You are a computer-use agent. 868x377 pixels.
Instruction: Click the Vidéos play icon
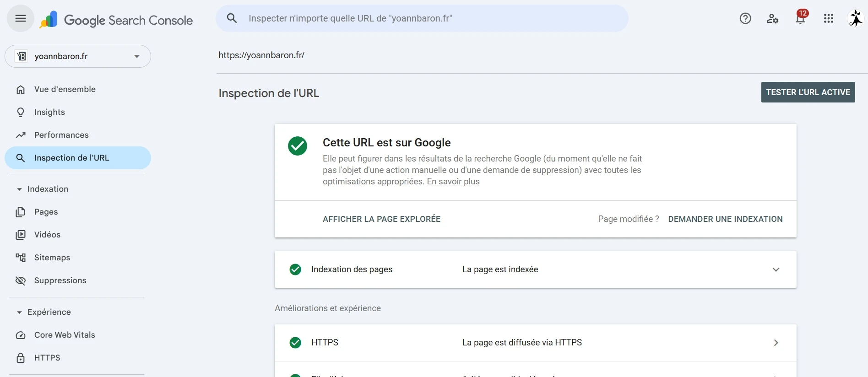(x=21, y=235)
